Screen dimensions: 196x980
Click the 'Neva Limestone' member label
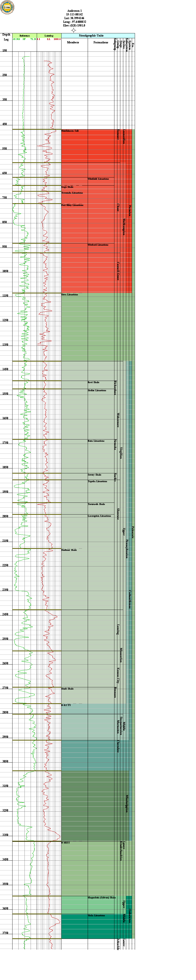(x=70, y=294)
